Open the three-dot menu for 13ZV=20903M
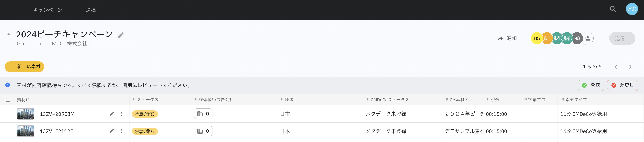Viewport: 644px width, 142px height. pyautogui.click(x=121, y=114)
